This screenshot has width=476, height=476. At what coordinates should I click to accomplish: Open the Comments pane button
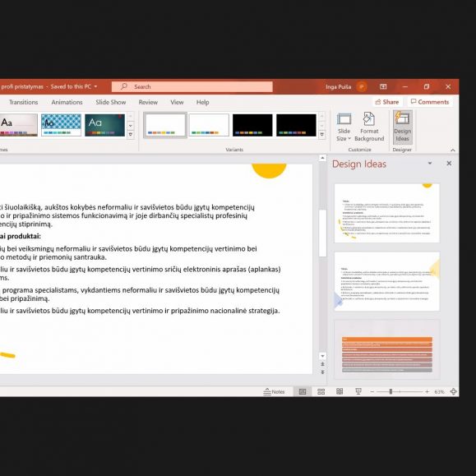pos(430,102)
